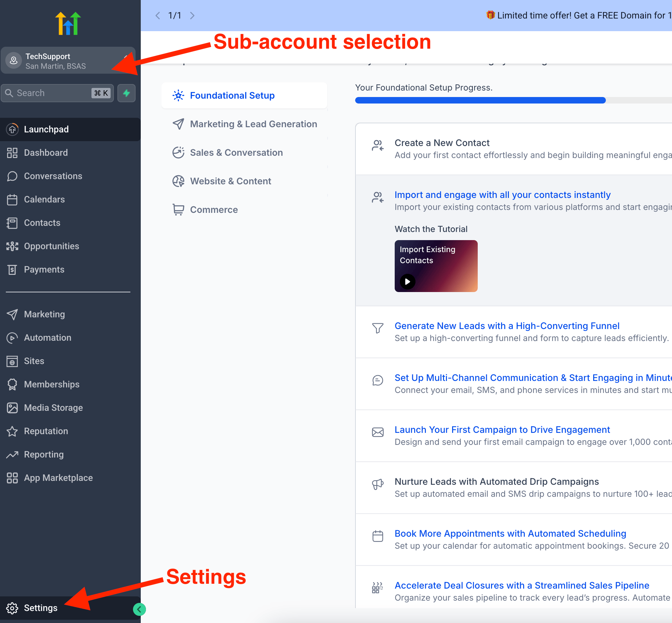Click the Contacts book icon
672x623 pixels.
[12, 223]
